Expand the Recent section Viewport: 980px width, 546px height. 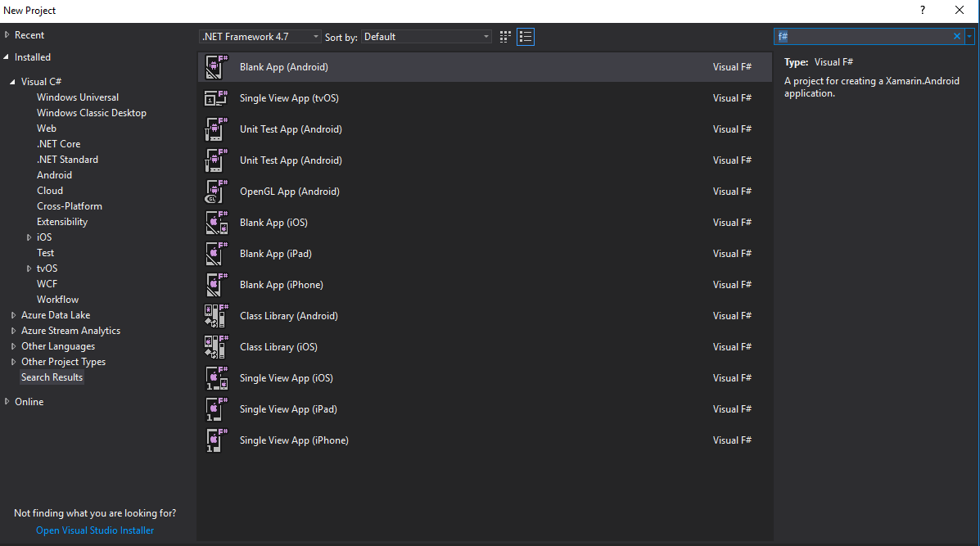coord(7,35)
